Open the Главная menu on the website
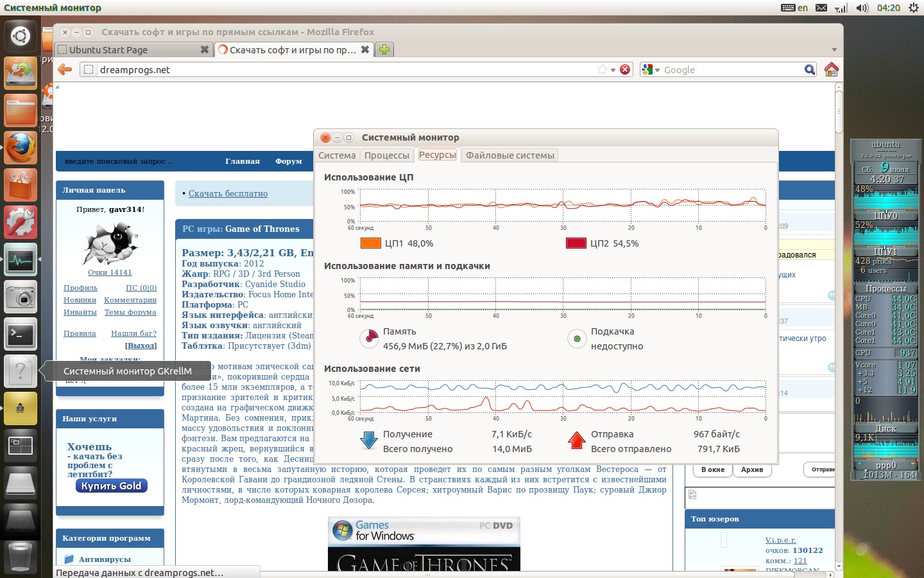The height and width of the screenshot is (578, 924). click(x=243, y=161)
